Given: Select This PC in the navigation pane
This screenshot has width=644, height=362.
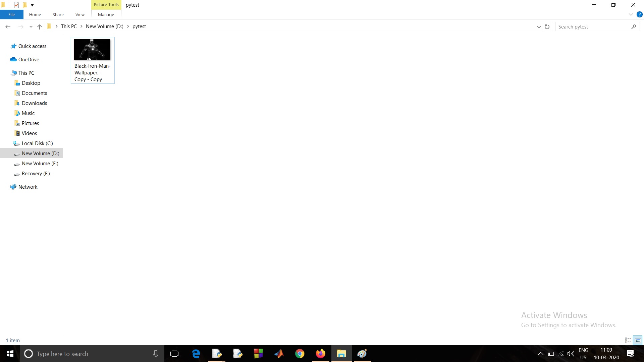Looking at the screenshot, I should (x=26, y=73).
